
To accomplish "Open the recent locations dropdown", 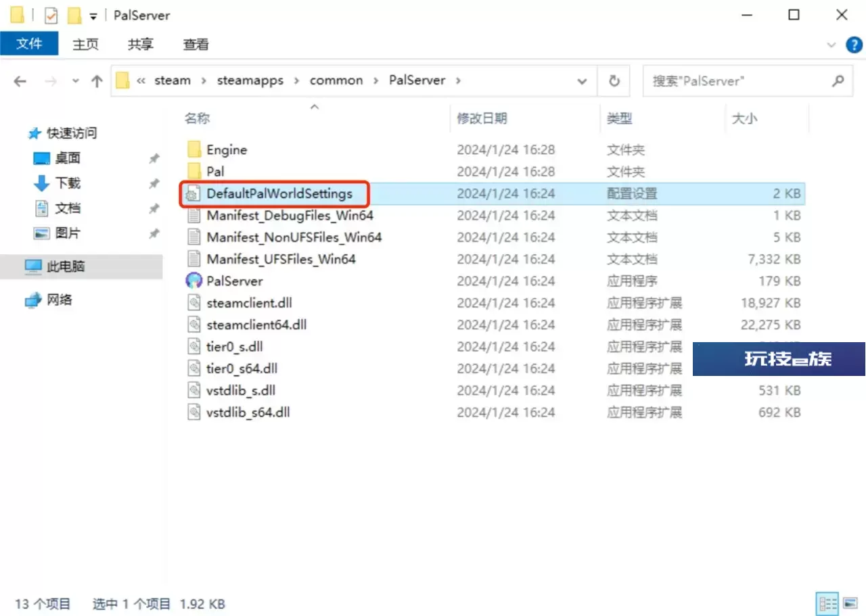I will 76,81.
